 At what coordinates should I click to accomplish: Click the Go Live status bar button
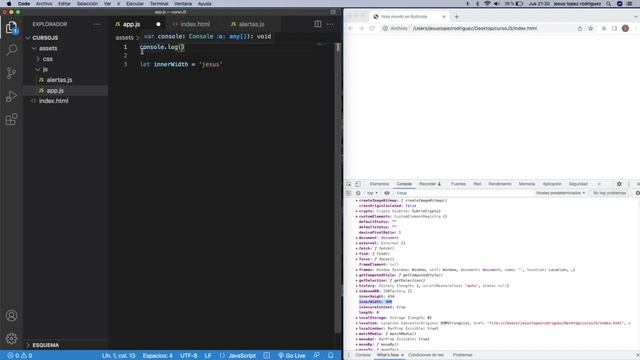(291, 356)
